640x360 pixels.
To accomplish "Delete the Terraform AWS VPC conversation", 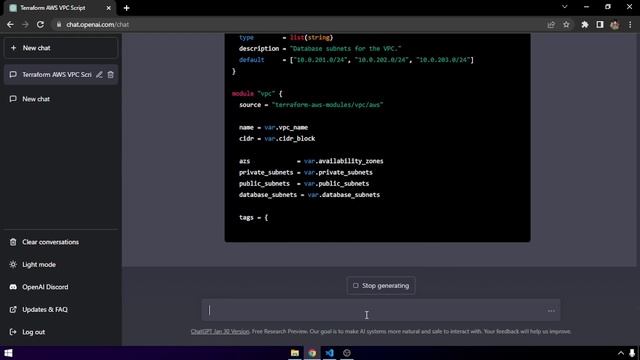I will coord(111,75).
